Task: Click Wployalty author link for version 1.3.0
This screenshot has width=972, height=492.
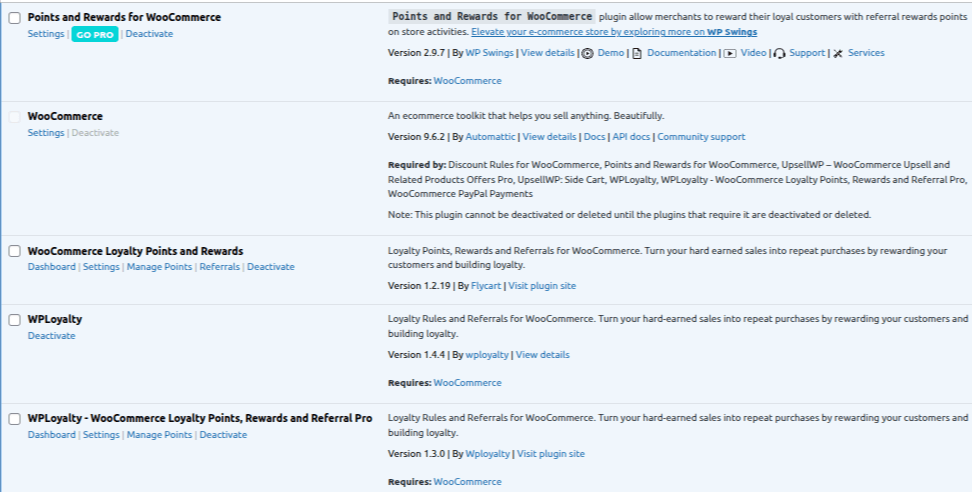Action: pos(488,454)
